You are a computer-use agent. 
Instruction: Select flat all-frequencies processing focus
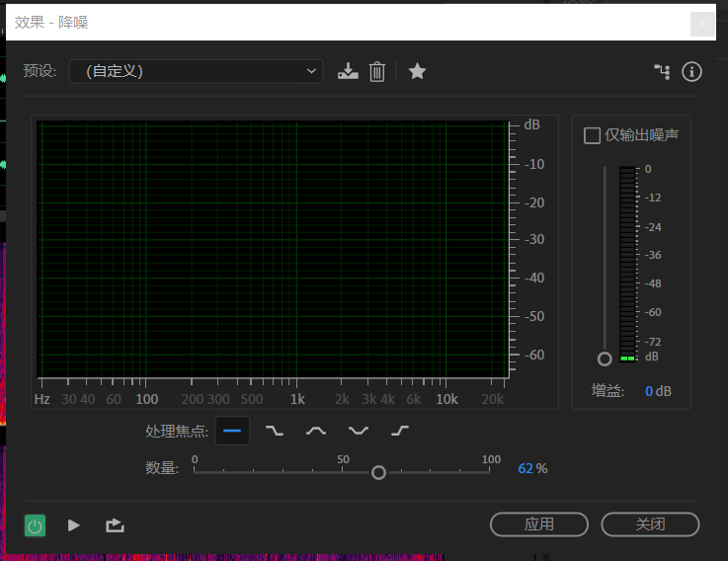click(x=232, y=431)
